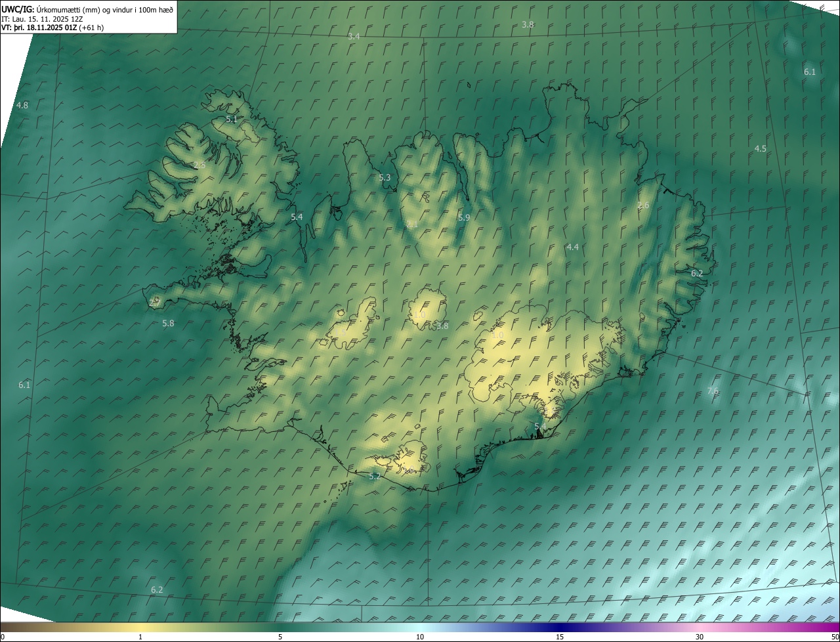Click the 4.5 value label over the sea
This screenshot has height=642, width=840.
coord(761,149)
